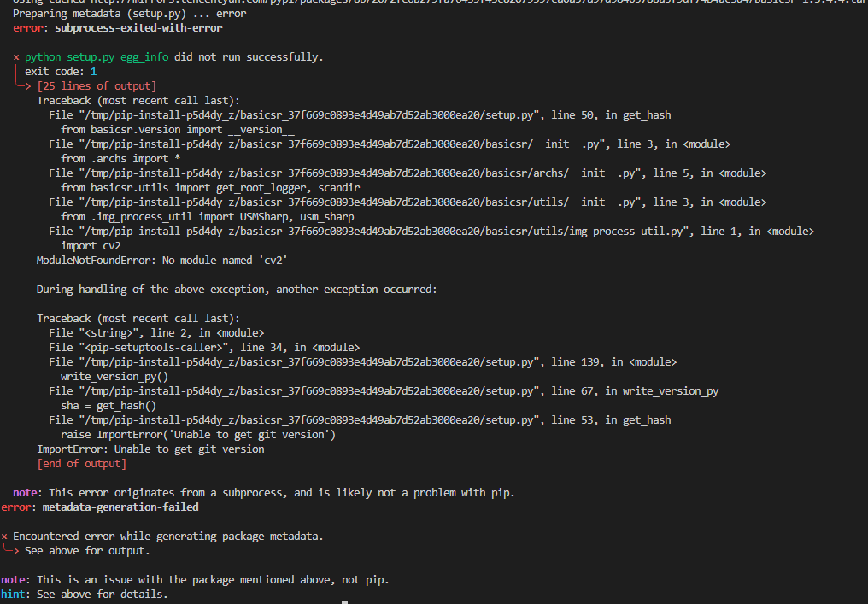
Task: Click "During handling of the above exception" line
Action: tap(237, 289)
